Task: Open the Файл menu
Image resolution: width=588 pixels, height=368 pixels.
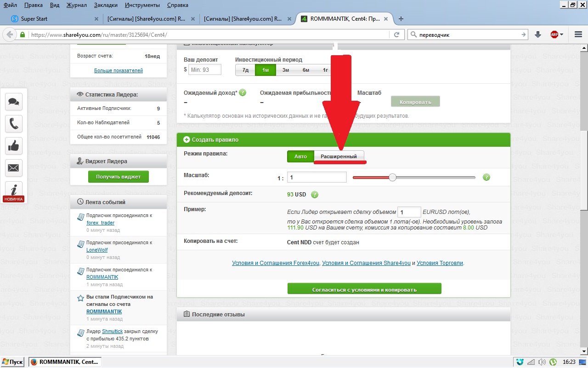Action: (10, 5)
